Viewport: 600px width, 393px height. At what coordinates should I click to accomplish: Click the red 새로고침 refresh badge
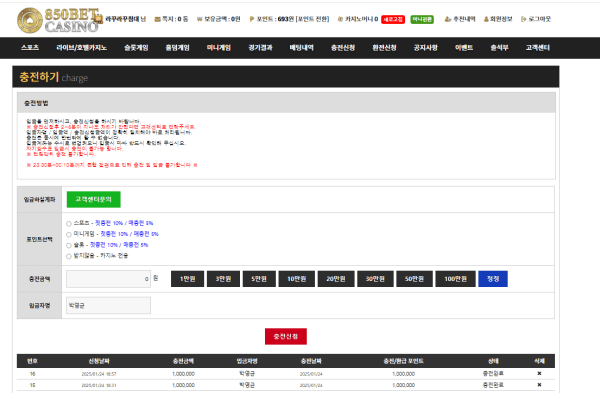pos(393,19)
